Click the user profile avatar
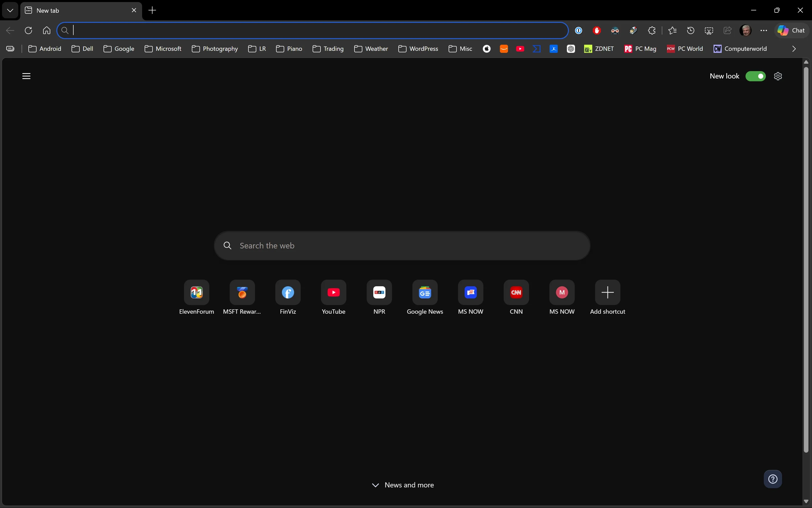Viewport: 812px width, 508px height. point(746,30)
